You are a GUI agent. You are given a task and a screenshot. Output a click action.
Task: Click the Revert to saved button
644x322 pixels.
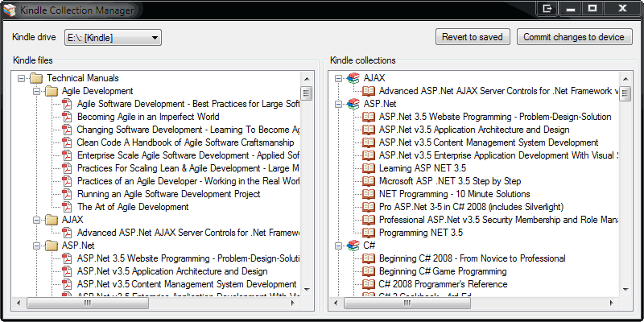click(473, 37)
